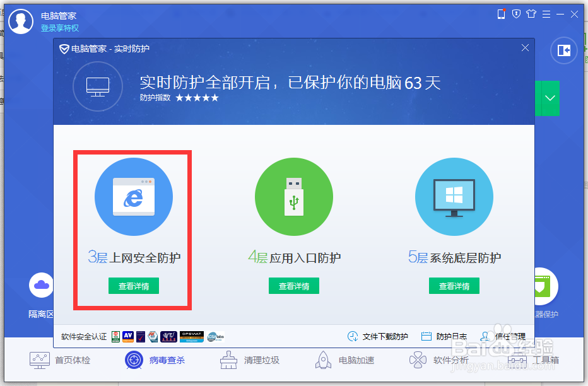Open the skin (shirt) icon
588x386 pixels.
pyautogui.click(x=531, y=15)
